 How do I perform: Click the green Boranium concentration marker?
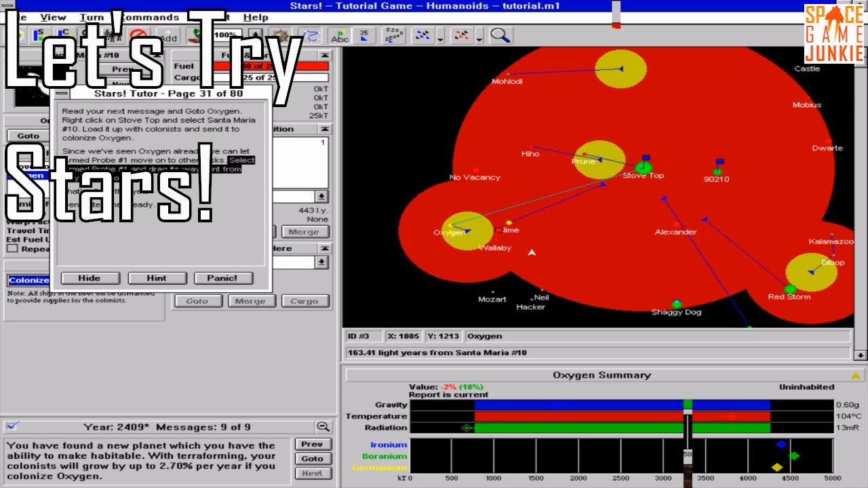tap(794, 456)
